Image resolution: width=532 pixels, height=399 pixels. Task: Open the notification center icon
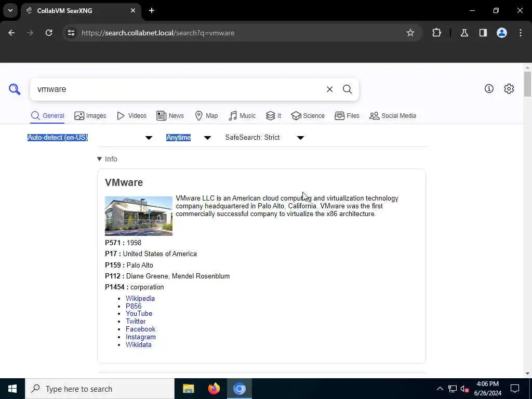[515, 389]
